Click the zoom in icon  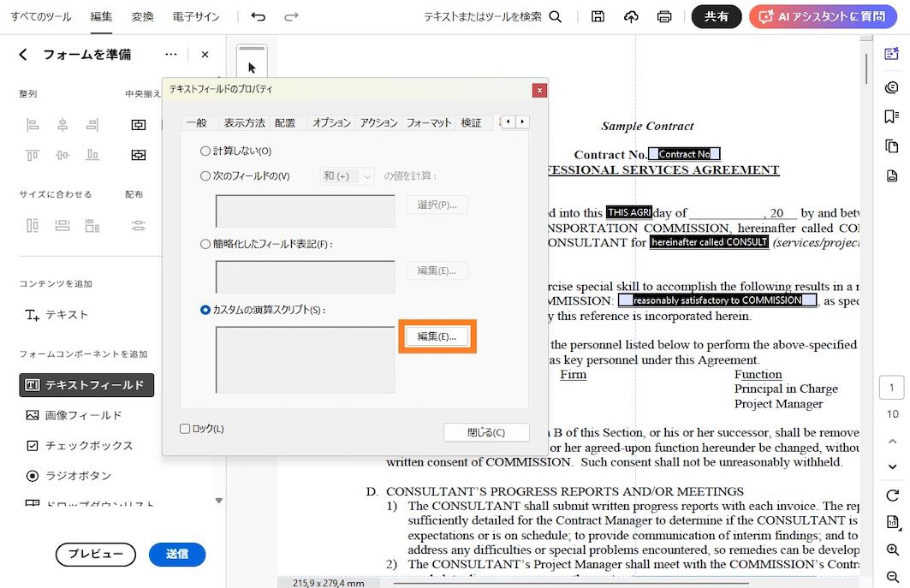pyautogui.click(x=893, y=549)
